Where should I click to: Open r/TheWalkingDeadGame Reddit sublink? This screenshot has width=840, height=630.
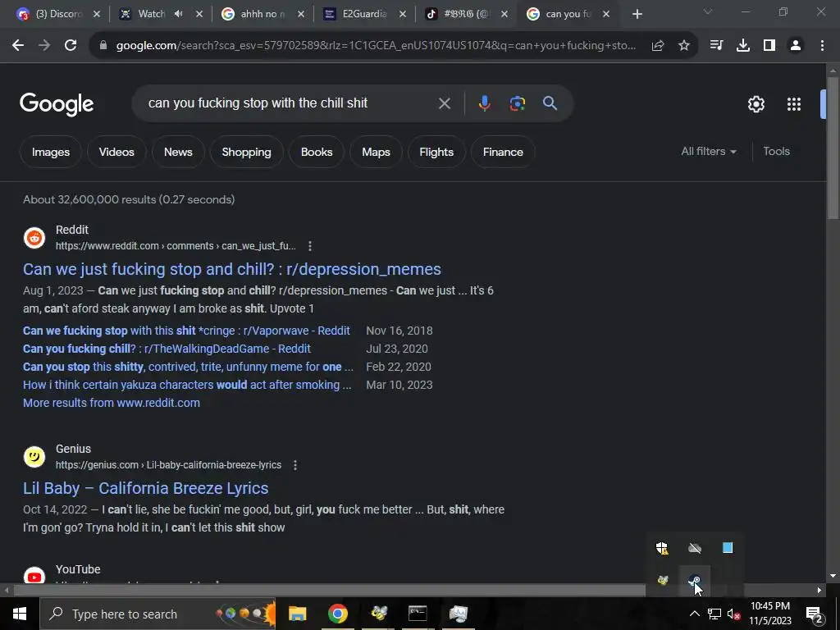(x=167, y=349)
